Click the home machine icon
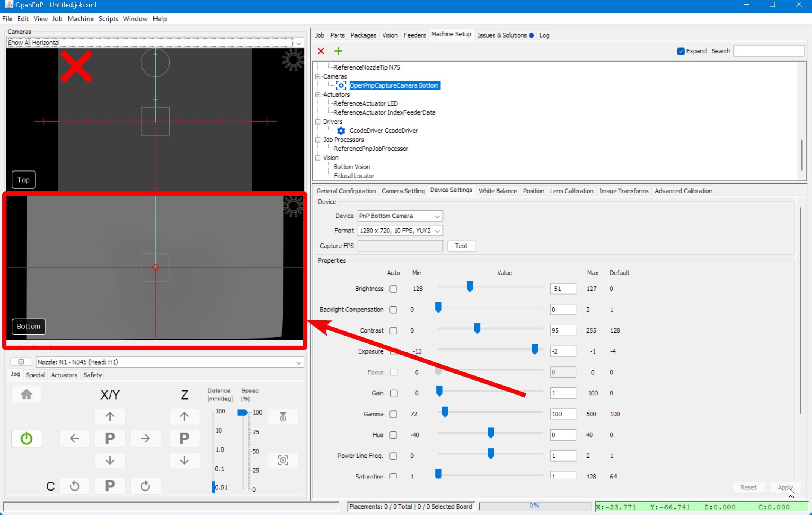812x515 pixels. (x=26, y=394)
